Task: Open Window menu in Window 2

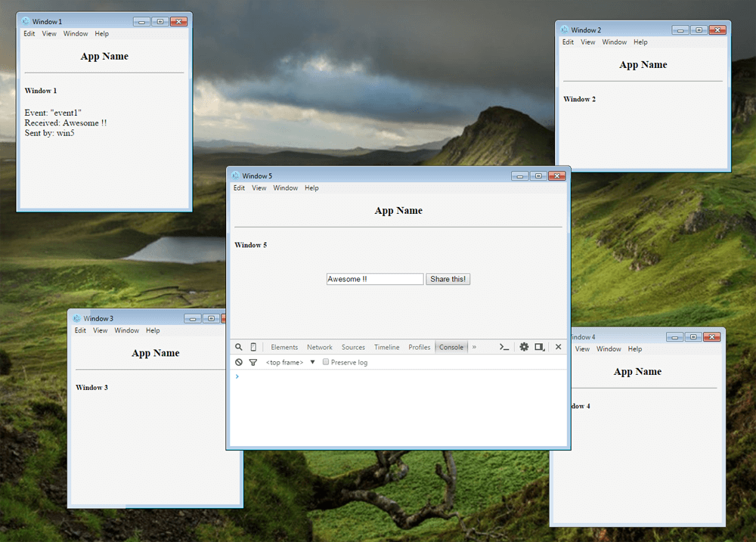Action: click(x=614, y=42)
